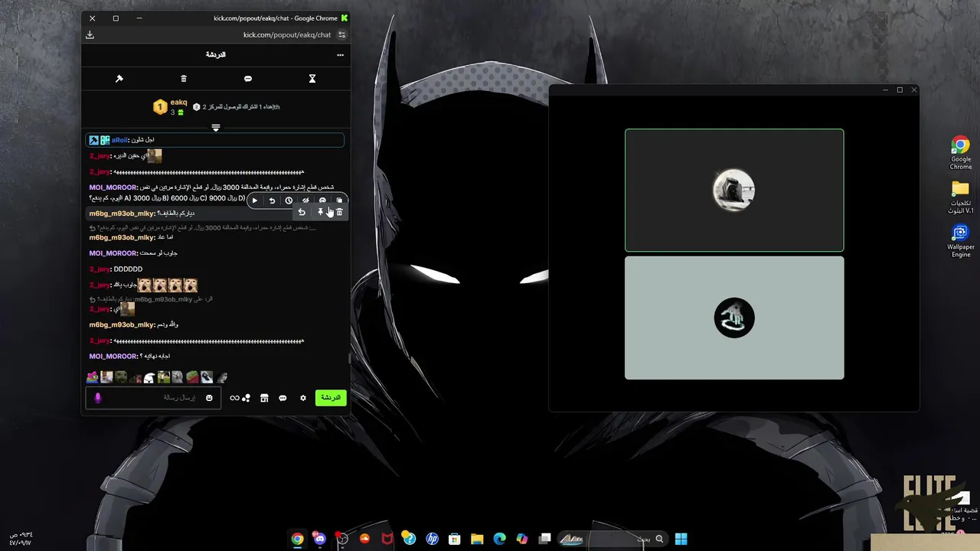This screenshot has width=980, height=551.
Task: Click eakq rank 1 gifter entry
Action: tap(171, 107)
